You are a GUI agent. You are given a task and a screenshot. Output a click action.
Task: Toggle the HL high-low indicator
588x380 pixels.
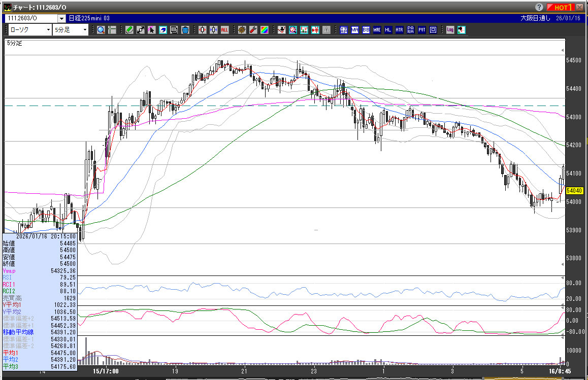(388, 30)
